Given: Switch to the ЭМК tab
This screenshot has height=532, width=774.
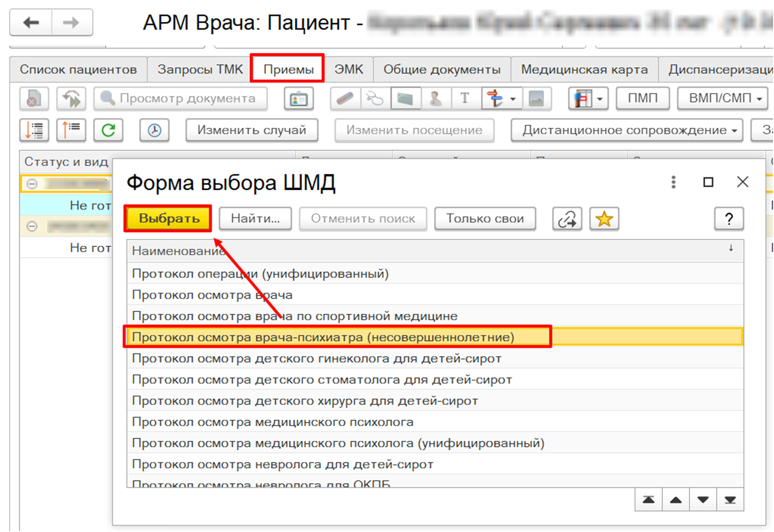Looking at the screenshot, I should point(349,70).
